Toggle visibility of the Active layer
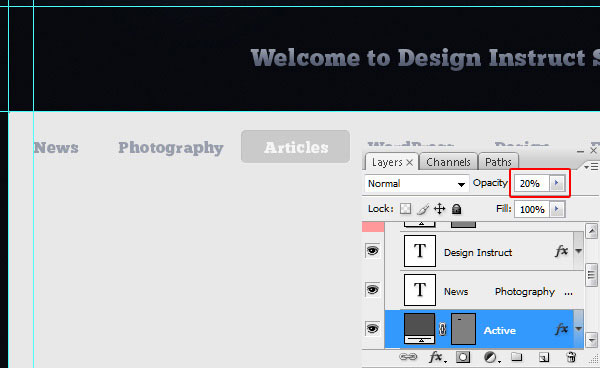Image resolution: width=600 pixels, height=368 pixels. coord(373,329)
